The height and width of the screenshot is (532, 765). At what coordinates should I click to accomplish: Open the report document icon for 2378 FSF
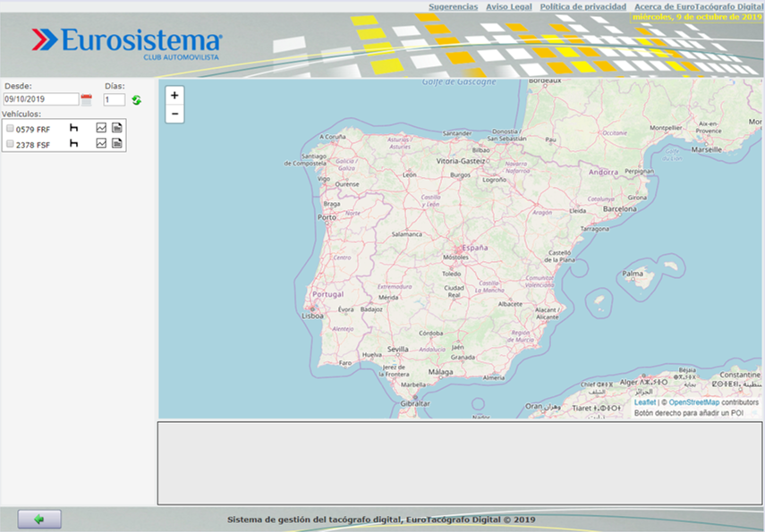[117, 143]
